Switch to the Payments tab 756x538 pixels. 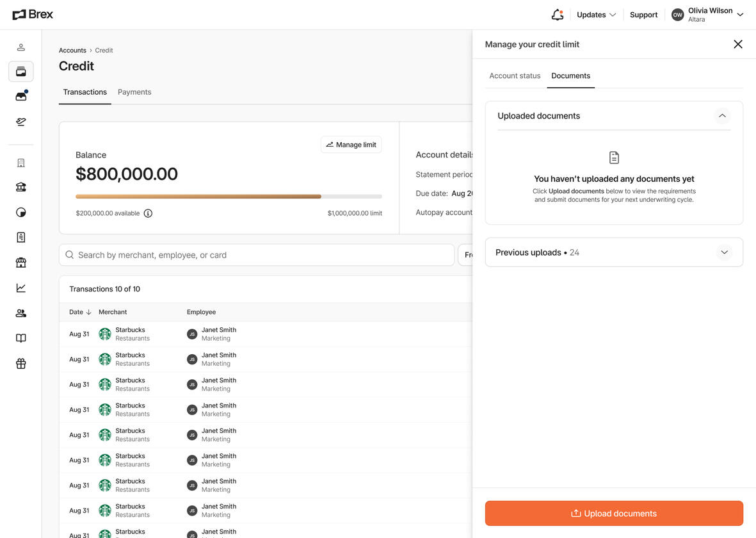[x=134, y=92]
